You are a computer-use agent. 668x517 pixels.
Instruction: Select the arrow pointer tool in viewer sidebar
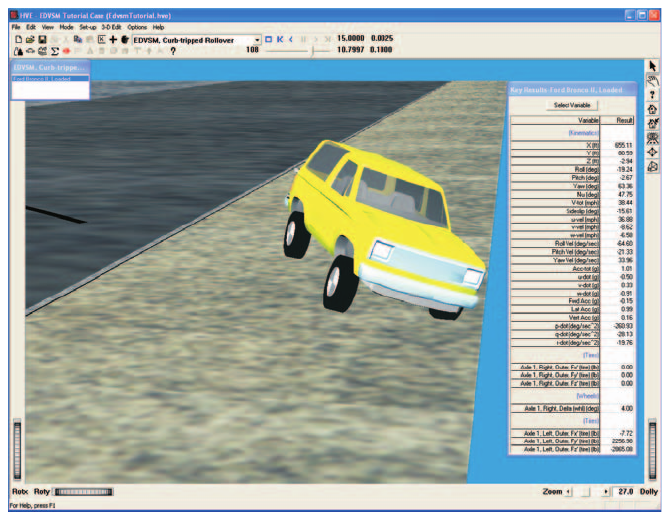coord(652,66)
